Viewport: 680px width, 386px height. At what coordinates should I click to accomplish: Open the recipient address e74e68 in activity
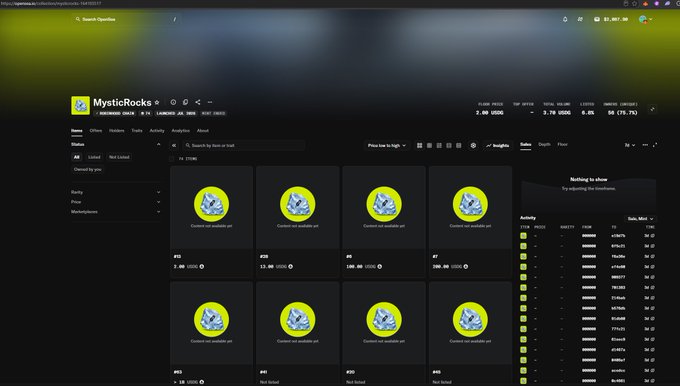pyautogui.click(x=618, y=267)
